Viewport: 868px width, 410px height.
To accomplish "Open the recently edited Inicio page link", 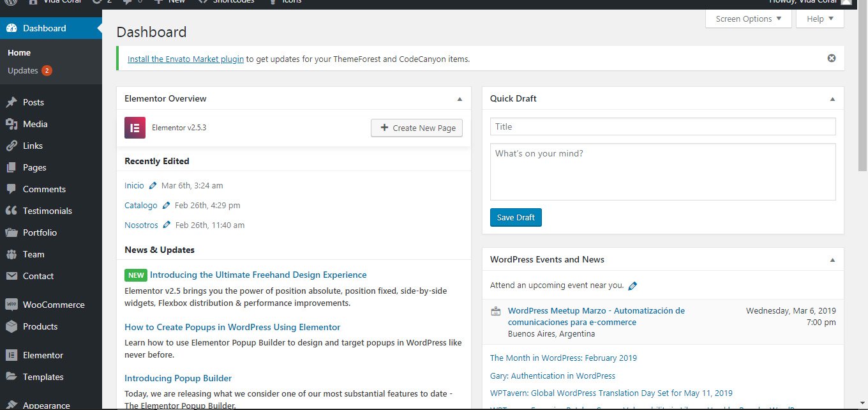I will point(134,186).
